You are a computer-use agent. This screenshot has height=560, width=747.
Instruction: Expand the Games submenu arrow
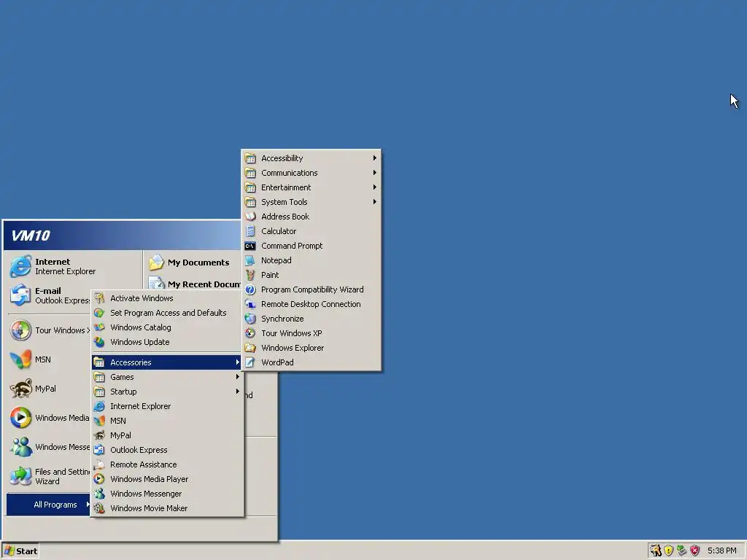click(x=237, y=377)
